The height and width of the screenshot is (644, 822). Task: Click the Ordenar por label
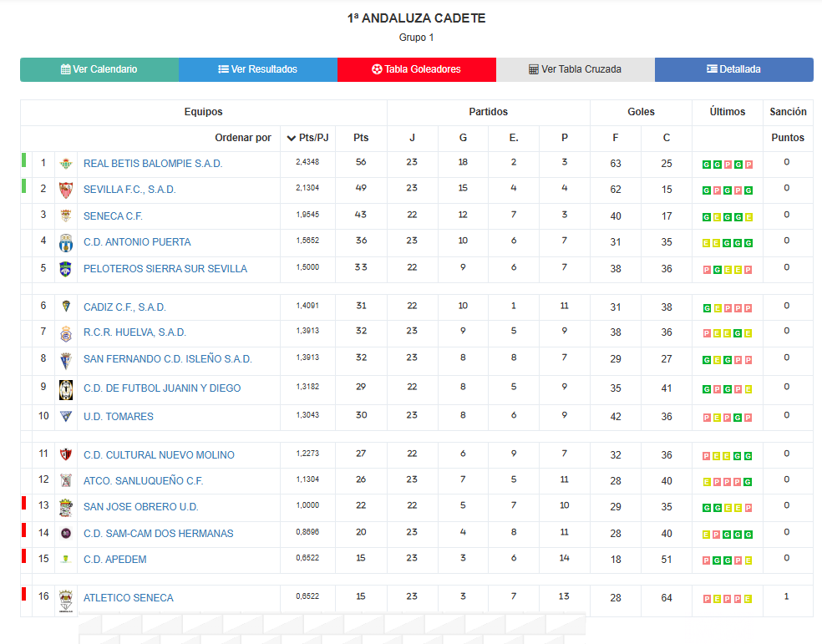[243, 138]
